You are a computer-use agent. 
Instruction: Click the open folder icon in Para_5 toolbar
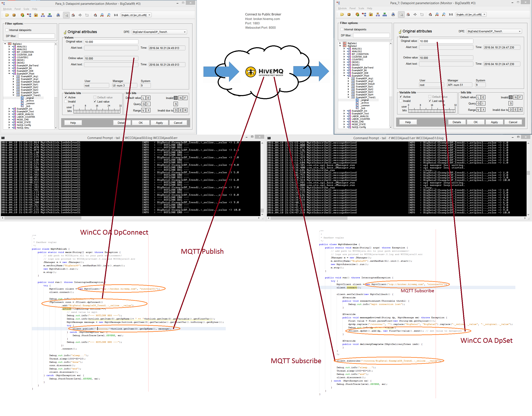pos(7,15)
